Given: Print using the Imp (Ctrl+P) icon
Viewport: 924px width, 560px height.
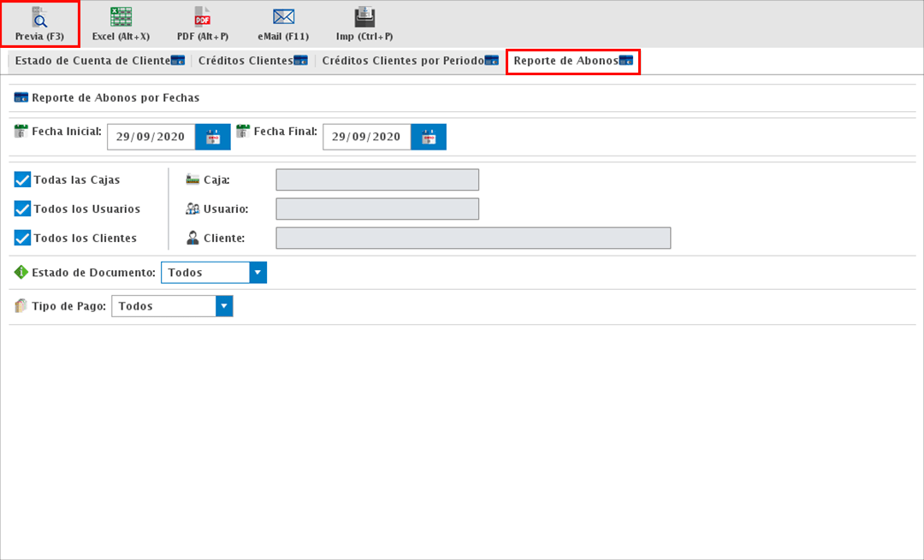Looking at the screenshot, I should pos(364,17).
